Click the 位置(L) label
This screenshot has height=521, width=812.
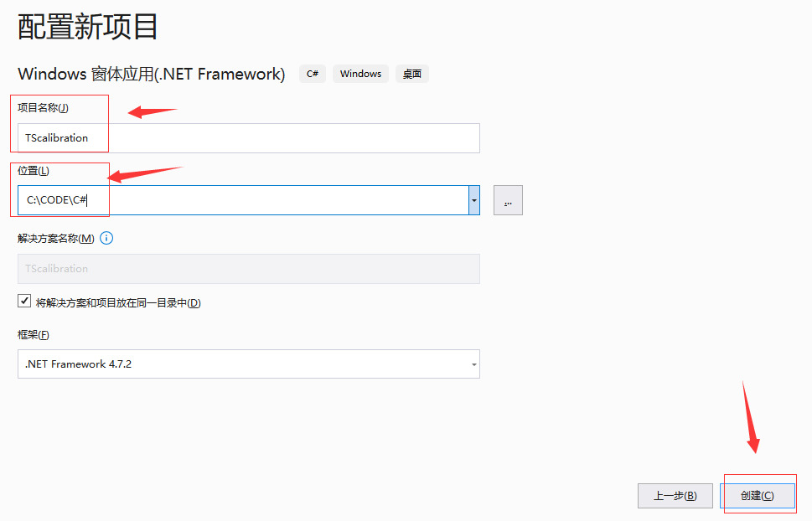click(34, 171)
